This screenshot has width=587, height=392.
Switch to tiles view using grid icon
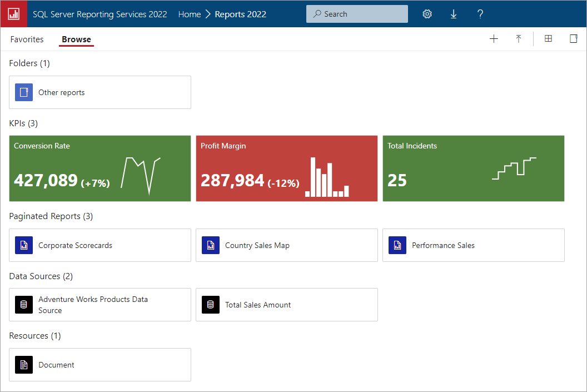(x=548, y=39)
